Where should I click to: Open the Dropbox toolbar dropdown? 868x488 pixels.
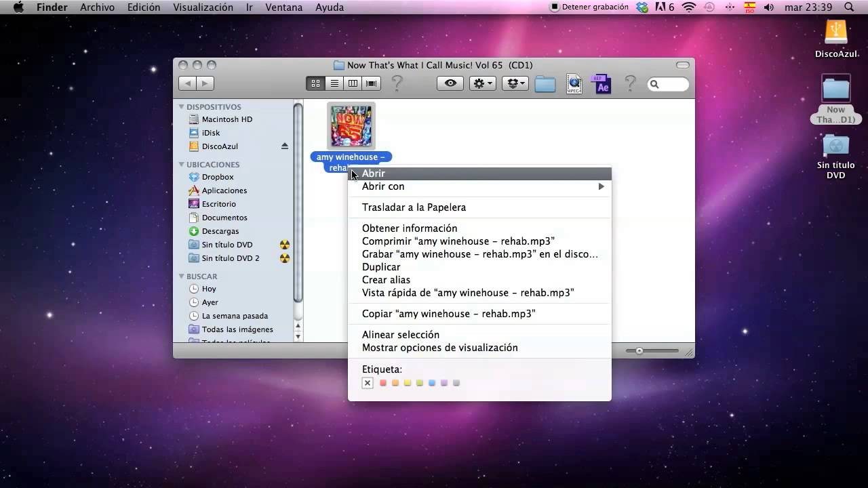coord(515,83)
